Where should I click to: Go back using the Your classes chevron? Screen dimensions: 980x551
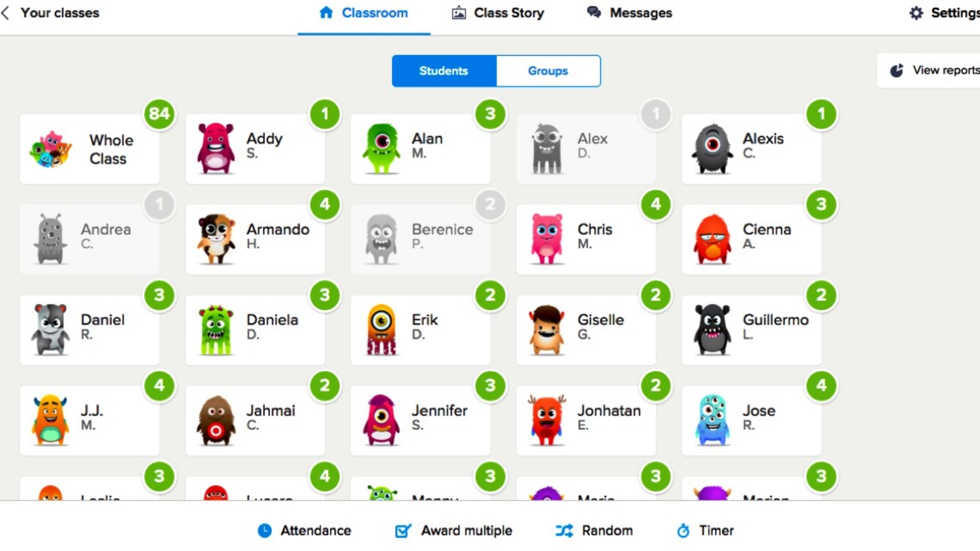click(x=6, y=13)
